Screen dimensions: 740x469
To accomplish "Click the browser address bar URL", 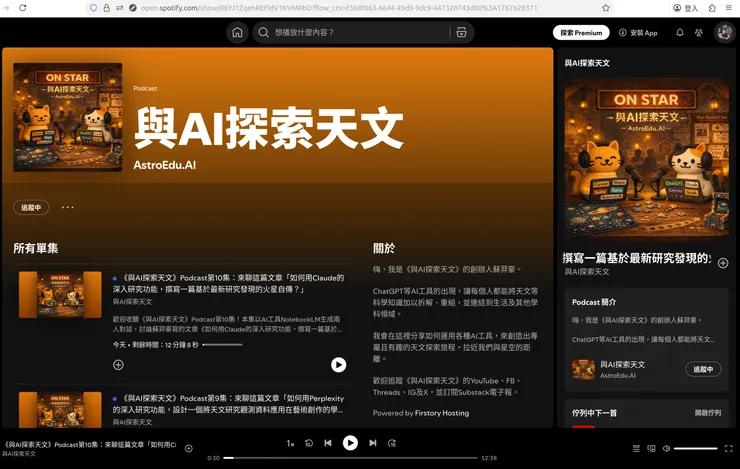I will tap(339, 8).
